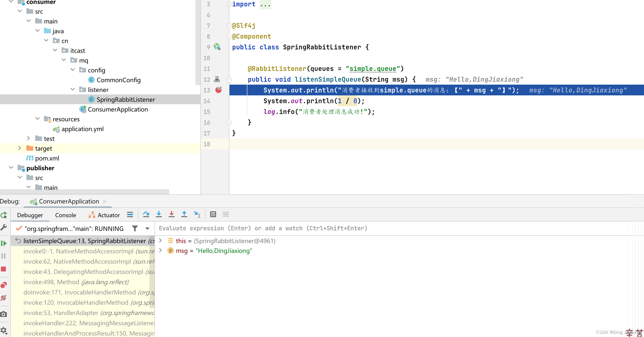Toggle Mute Breakpoints icon
This screenshot has height=337, width=644.
pos(4,298)
